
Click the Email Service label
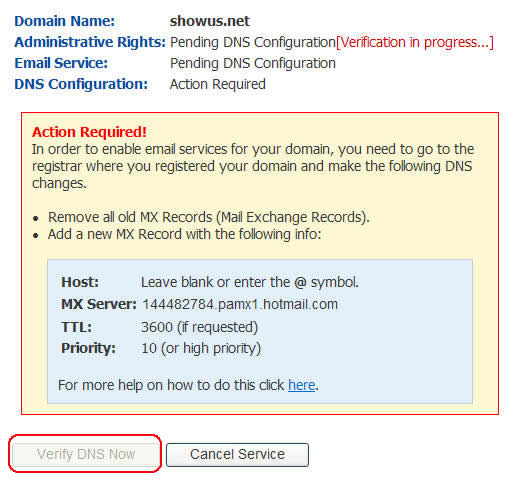(61, 63)
